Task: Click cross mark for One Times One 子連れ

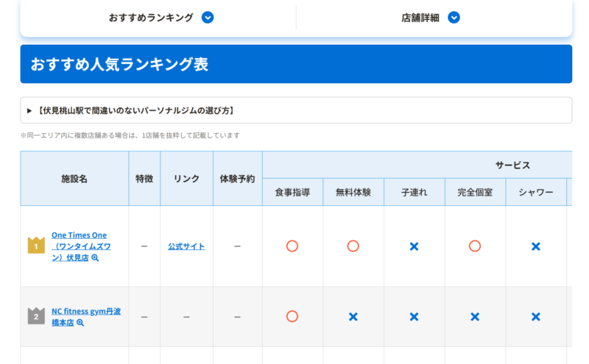Action: pos(414,246)
